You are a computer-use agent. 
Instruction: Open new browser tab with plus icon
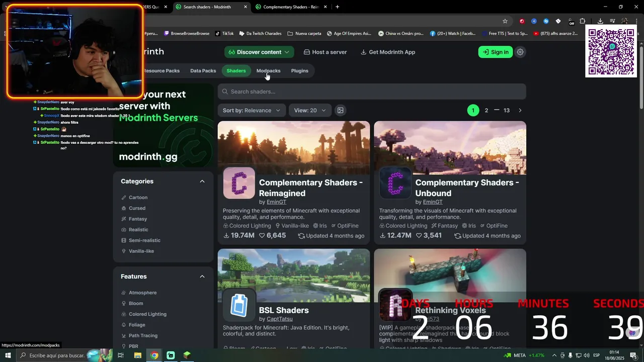[x=337, y=7]
